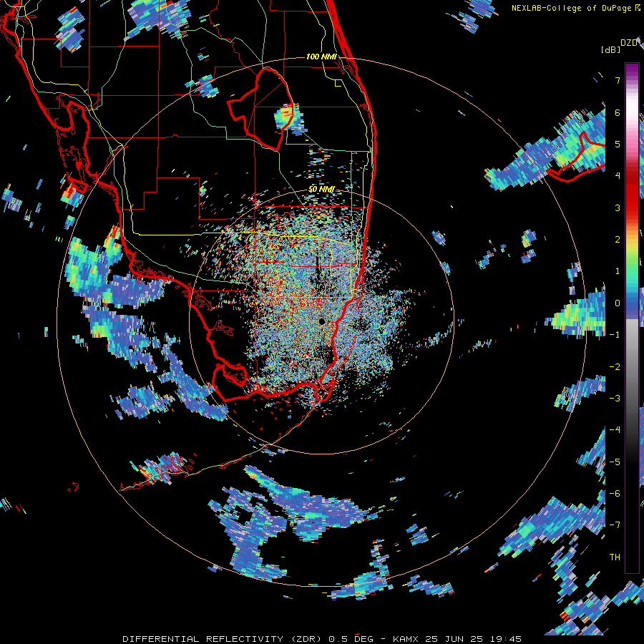This screenshot has width=644, height=644.
Task: Click the -1 value on the color scale
Action: [615, 335]
